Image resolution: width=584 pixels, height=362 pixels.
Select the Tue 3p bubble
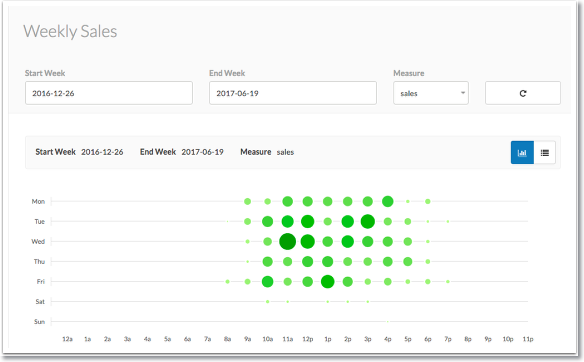click(368, 221)
